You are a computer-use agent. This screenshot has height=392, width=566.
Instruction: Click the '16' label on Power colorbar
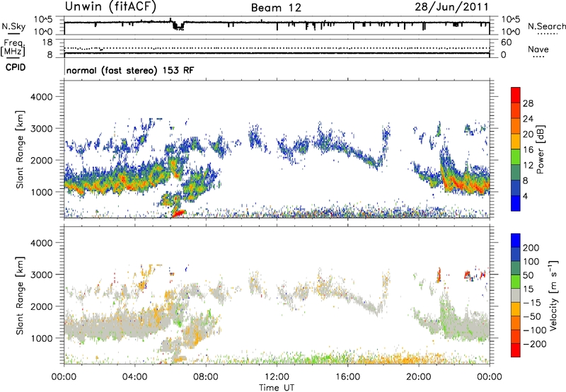[528, 150]
